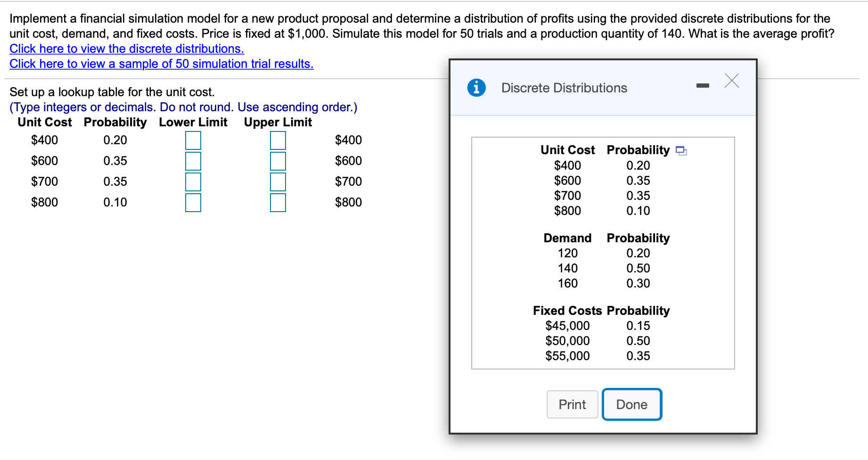The image size is (868, 460).
Task: Click the Upper Limit box for the $800 row
Action: pyautogui.click(x=278, y=204)
